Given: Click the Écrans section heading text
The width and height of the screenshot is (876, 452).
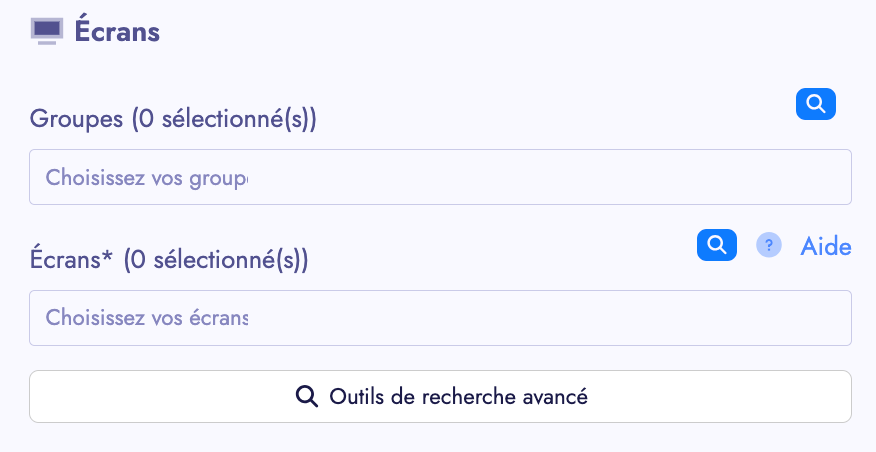Looking at the screenshot, I should point(117,32).
